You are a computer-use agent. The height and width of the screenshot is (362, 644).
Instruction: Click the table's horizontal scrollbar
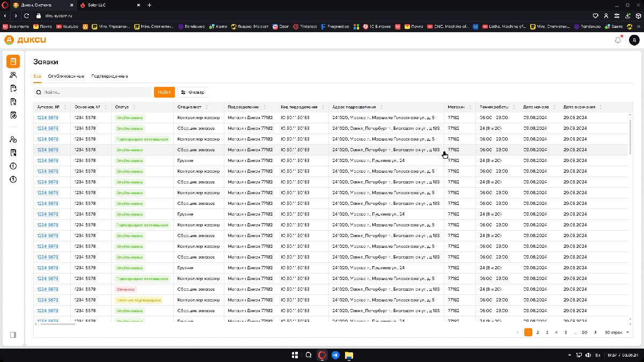pyautogui.click(x=57, y=324)
